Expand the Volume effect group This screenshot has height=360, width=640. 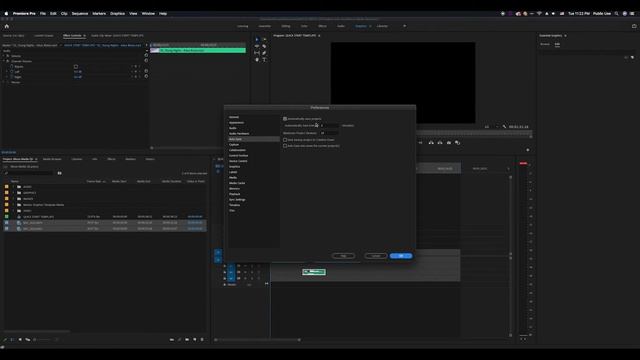point(4,56)
